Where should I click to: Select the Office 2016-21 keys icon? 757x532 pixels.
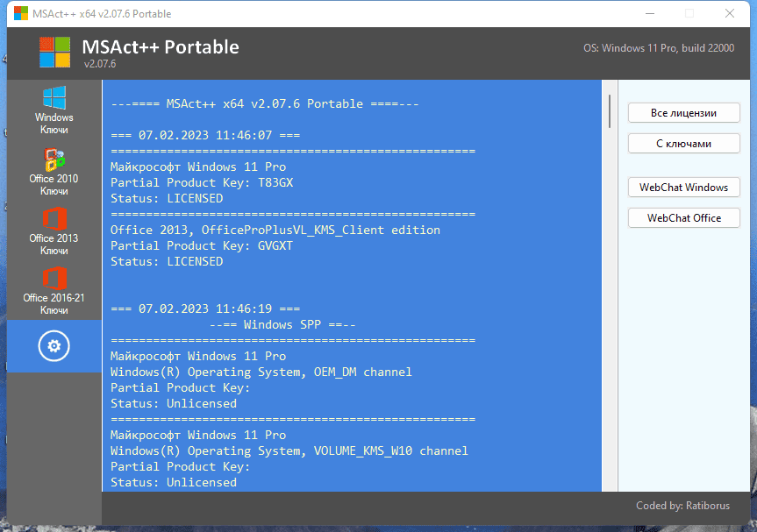click(x=54, y=290)
